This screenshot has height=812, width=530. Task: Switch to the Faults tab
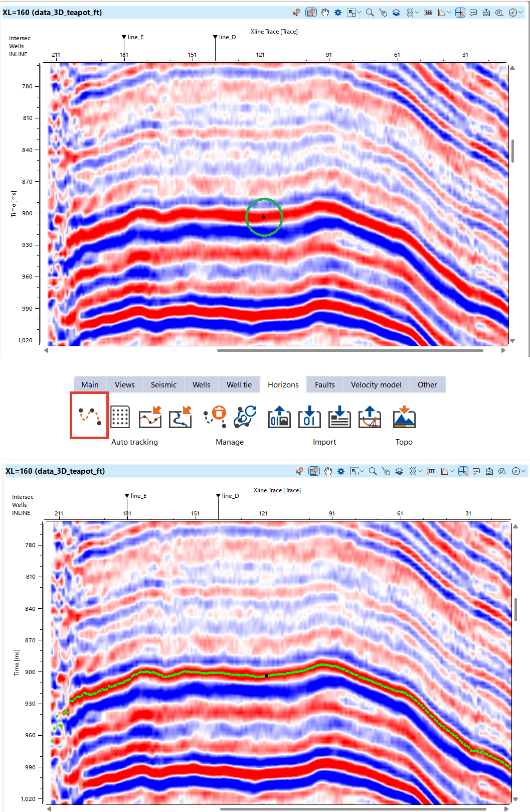point(324,385)
